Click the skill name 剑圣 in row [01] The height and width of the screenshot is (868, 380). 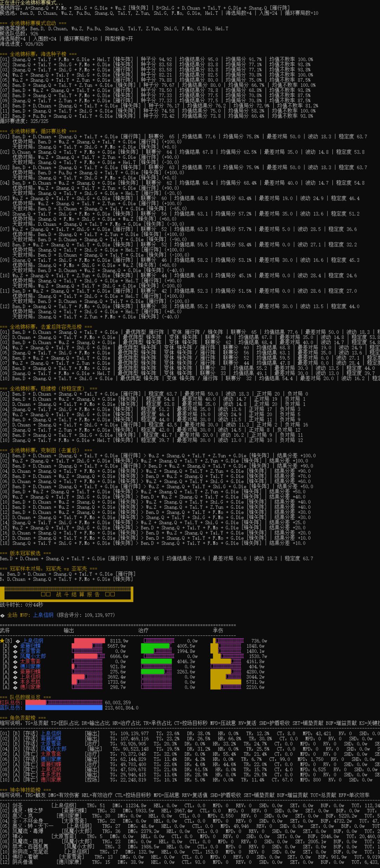click(18, 806)
